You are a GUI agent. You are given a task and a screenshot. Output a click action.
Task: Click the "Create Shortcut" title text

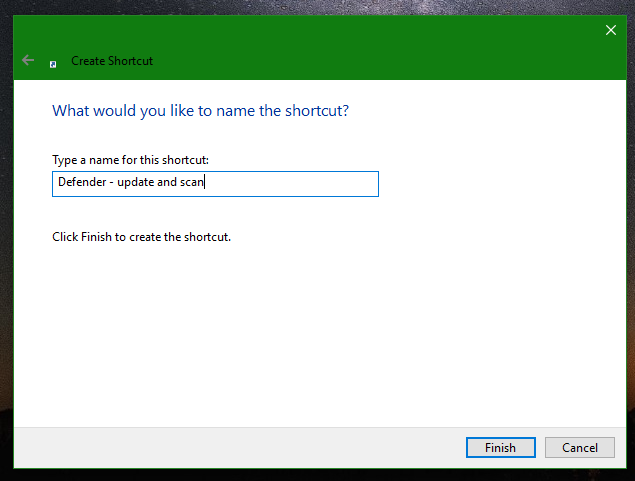coord(112,62)
